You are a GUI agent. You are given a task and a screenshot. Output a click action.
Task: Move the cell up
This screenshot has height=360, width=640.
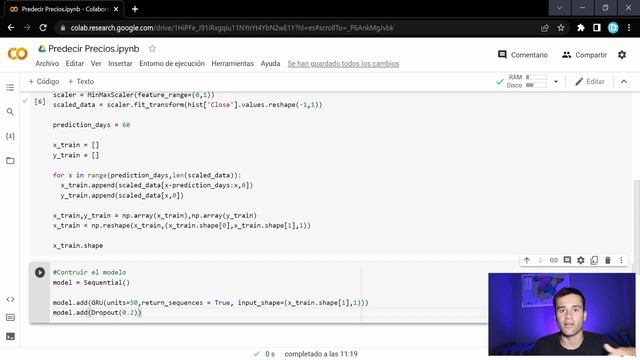pyautogui.click(x=527, y=260)
